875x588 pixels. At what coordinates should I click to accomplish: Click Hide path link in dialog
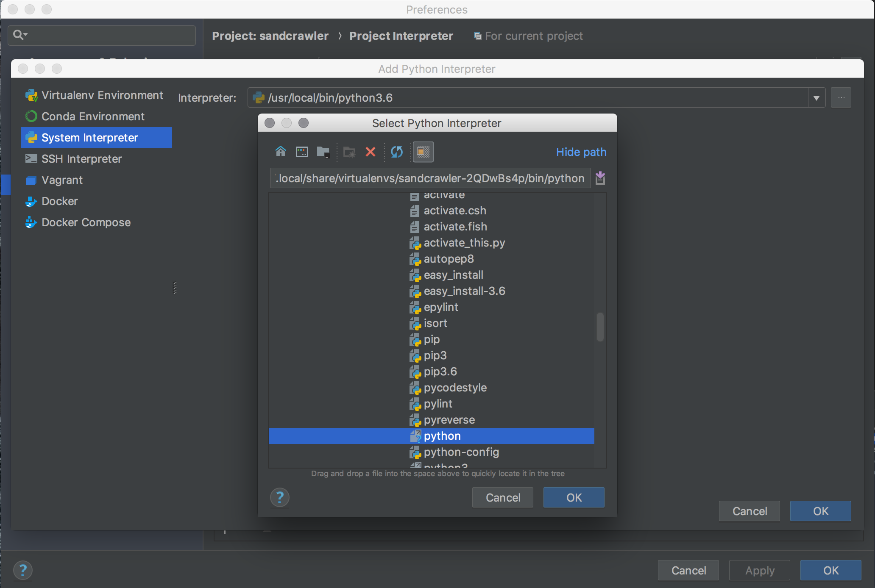click(x=580, y=152)
